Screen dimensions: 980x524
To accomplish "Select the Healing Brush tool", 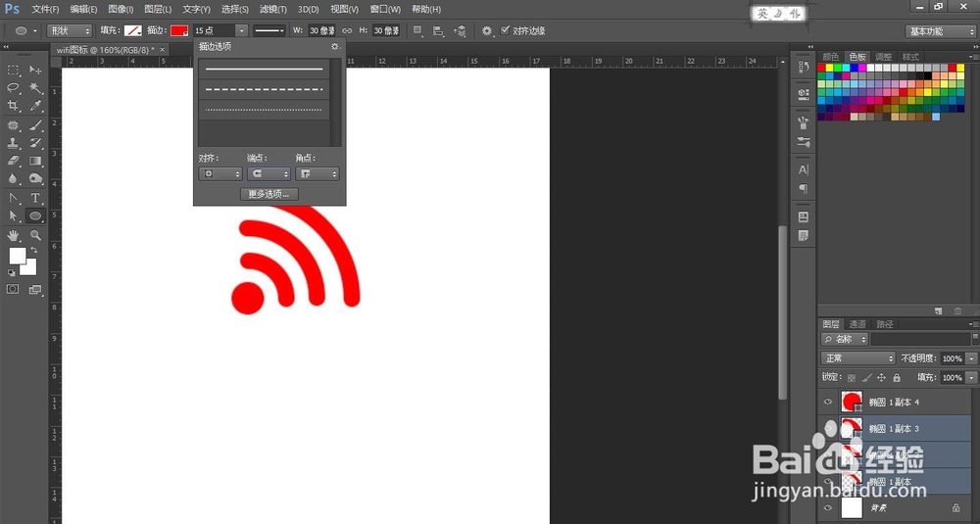I will (x=13, y=125).
